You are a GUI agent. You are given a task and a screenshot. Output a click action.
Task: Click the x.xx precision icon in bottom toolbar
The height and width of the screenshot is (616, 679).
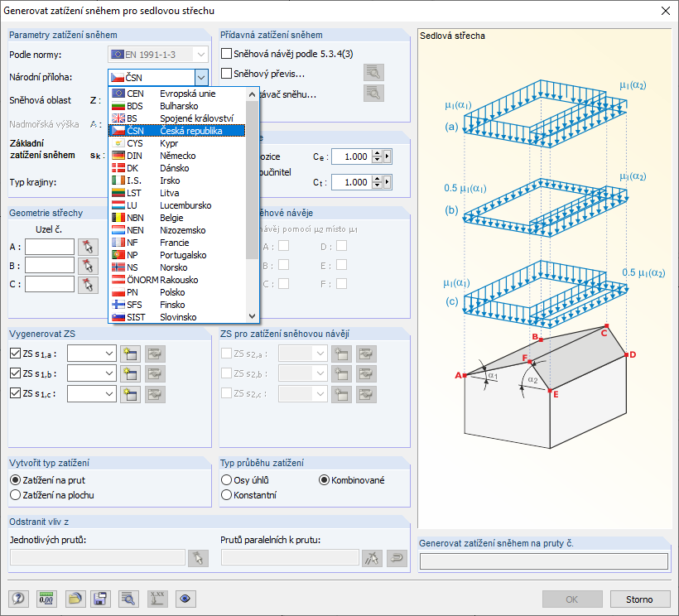157,599
